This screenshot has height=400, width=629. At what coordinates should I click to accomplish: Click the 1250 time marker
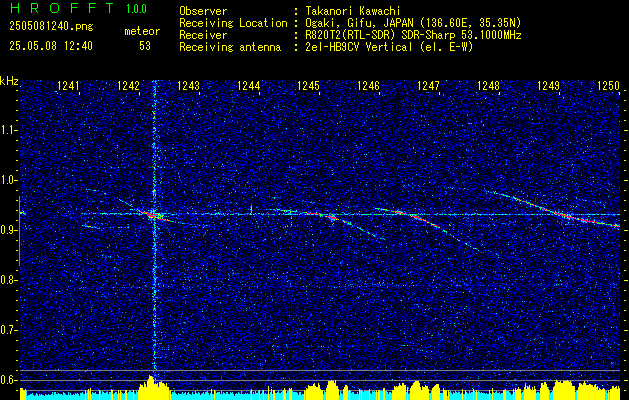tap(608, 85)
